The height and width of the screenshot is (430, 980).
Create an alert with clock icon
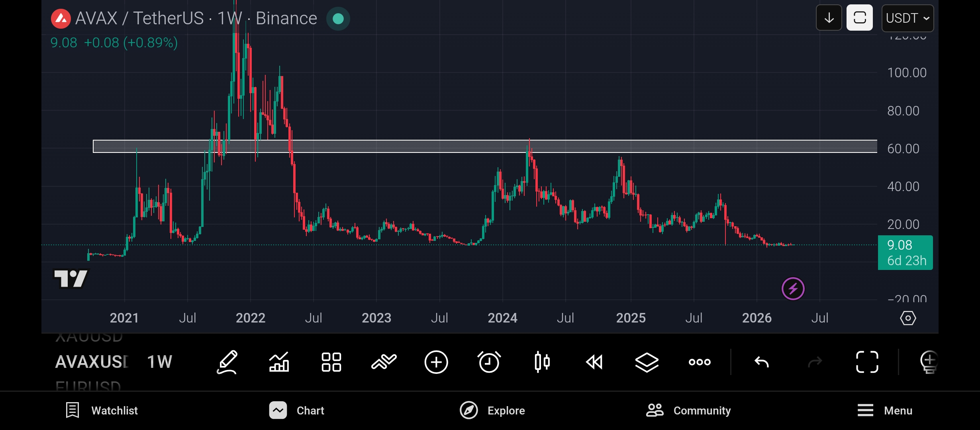pos(489,362)
